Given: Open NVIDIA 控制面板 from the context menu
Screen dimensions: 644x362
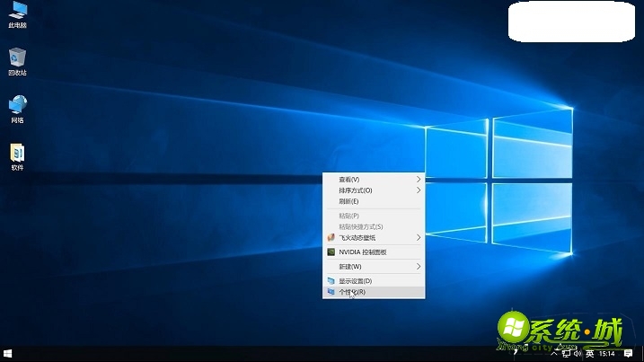Looking at the screenshot, I should point(374,252).
